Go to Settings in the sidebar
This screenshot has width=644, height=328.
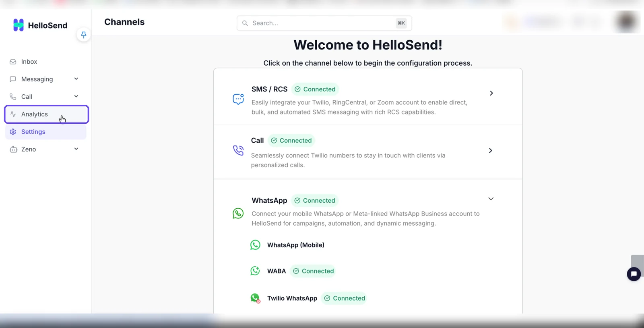point(46,132)
